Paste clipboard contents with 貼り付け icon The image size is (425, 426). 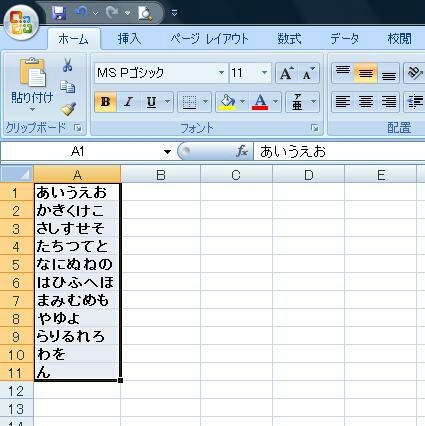[32, 72]
